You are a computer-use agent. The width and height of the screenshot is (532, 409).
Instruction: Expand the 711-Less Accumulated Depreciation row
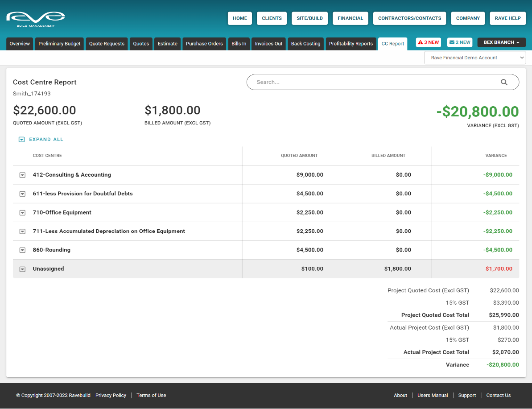pyautogui.click(x=22, y=231)
